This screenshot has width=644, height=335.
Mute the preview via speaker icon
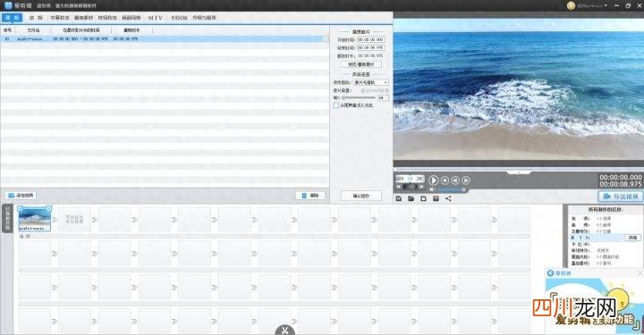[432, 189]
